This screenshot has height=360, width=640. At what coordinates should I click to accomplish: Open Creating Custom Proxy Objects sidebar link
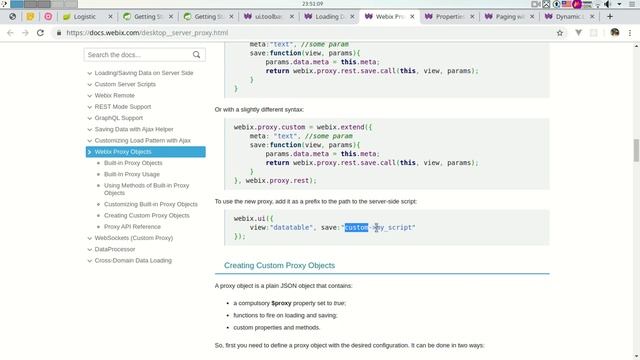click(147, 216)
